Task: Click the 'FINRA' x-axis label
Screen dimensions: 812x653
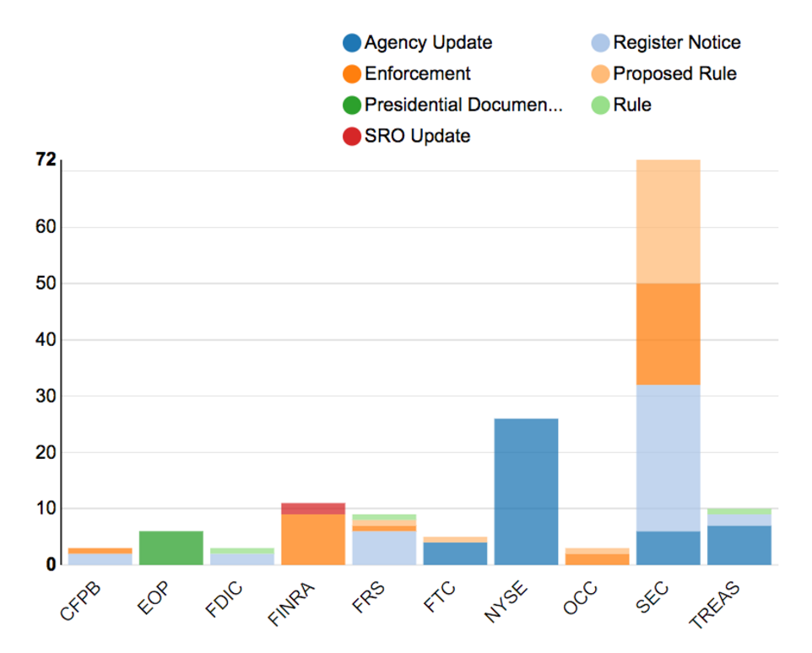Action: pos(291,604)
